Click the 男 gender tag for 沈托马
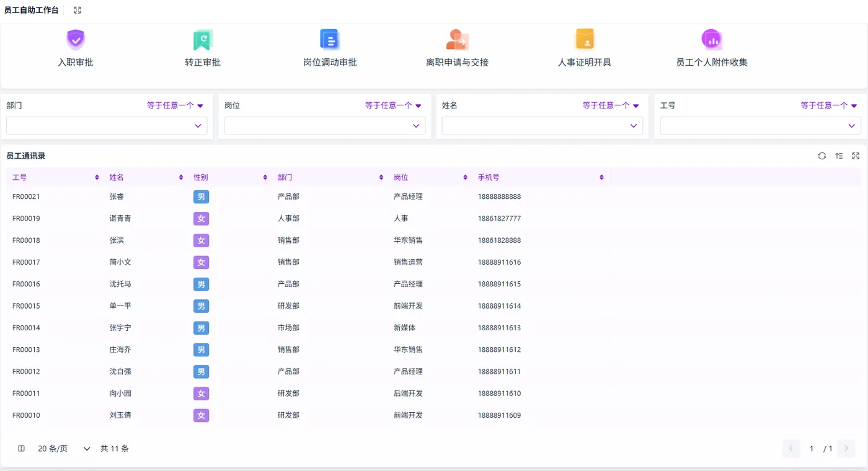Image resolution: width=868 pixels, height=471 pixels. [x=201, y=284]
